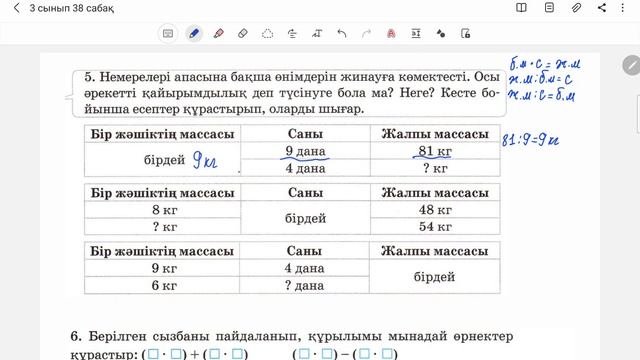The image size is (640, 360).
Task: Click the title '3 сынып 38 сабақ'
Action: point(71,8)
